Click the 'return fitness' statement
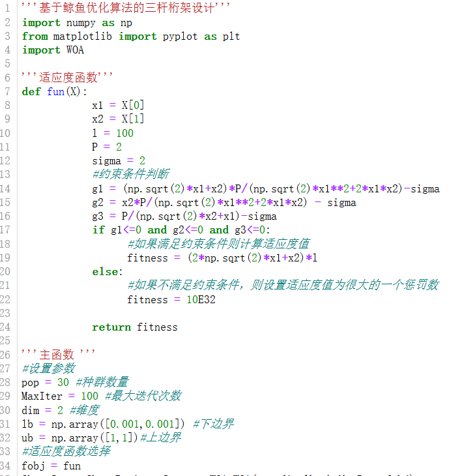The height and width of the screenshot is (476, 460). [135, 327]
